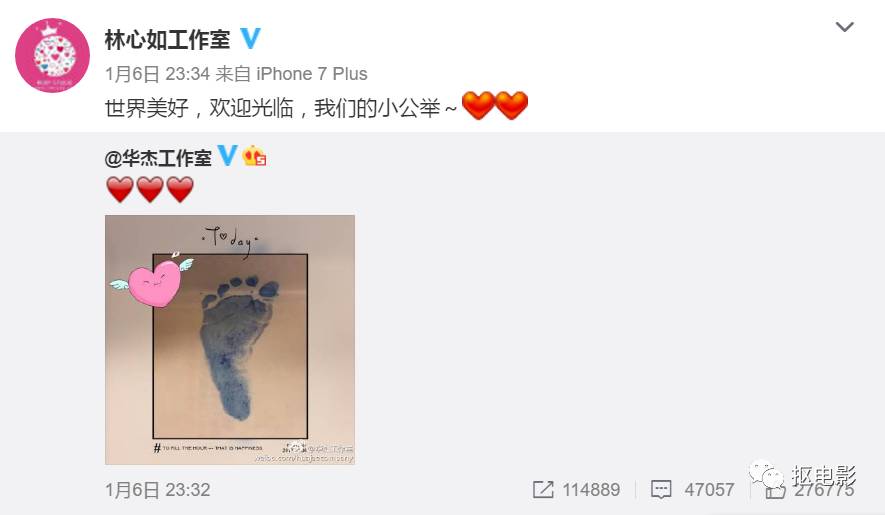This screenshot has height=515, width=885.
Task: Open the 林心如工作室 profile avatar
Action: click(52, 55)
